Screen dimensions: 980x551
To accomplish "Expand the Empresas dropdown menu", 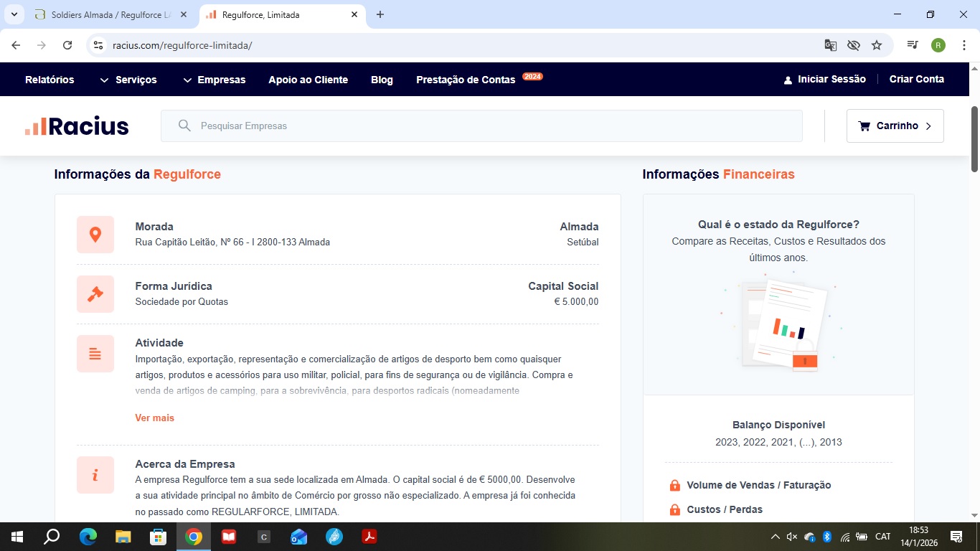I will pos(214,80).
